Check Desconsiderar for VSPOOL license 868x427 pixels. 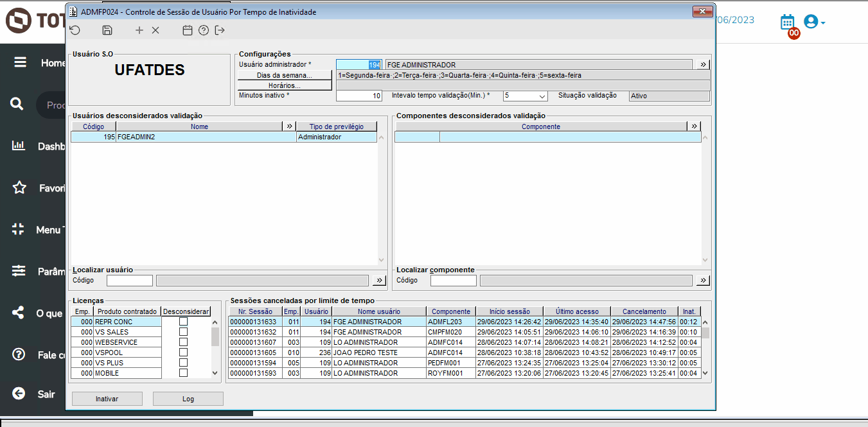click(183, 353)
